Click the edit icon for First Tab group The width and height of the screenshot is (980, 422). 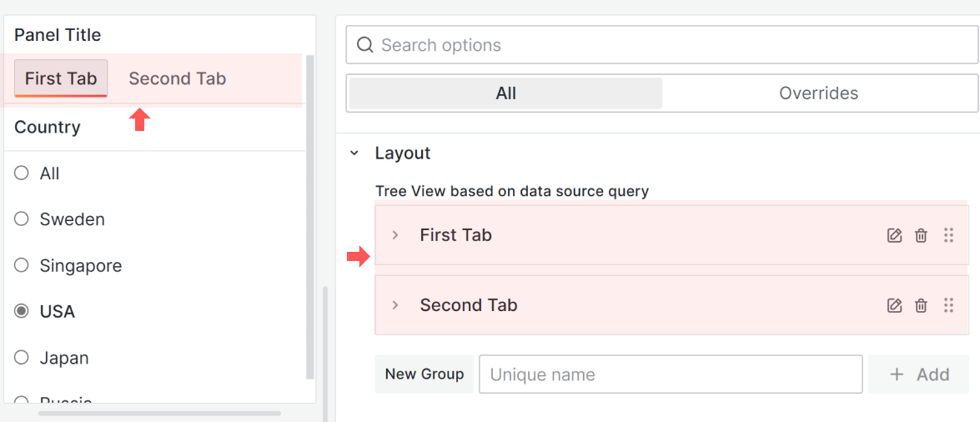pyautogui.click(x=894, y=235)
